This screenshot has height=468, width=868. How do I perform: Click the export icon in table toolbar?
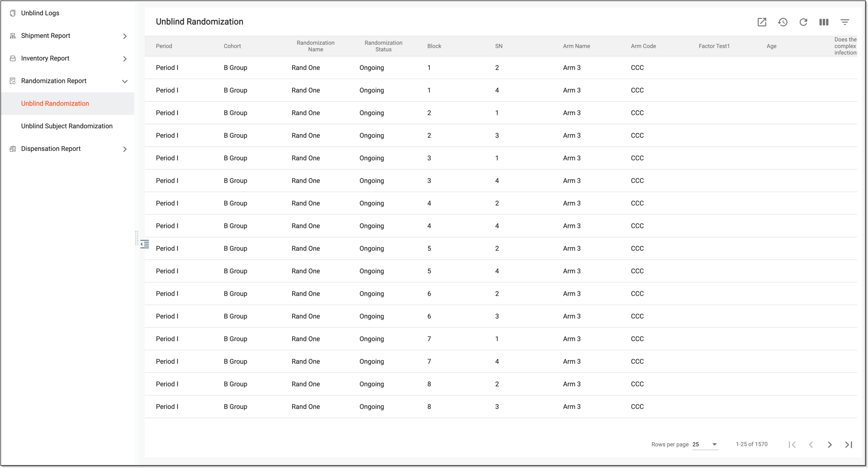click(762, 22)
